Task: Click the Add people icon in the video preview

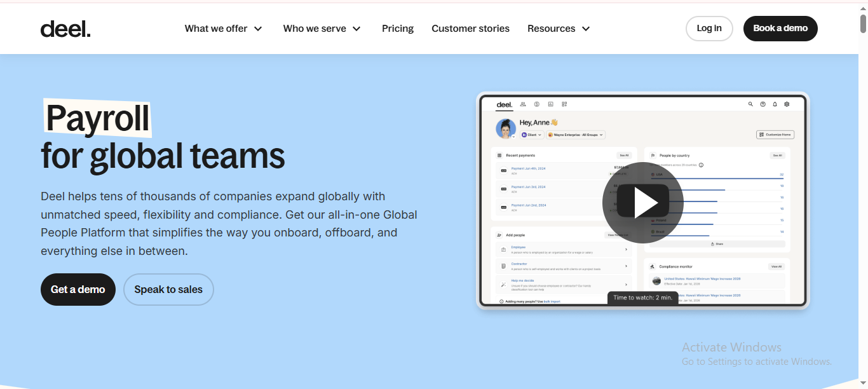Action: point(499,235)
